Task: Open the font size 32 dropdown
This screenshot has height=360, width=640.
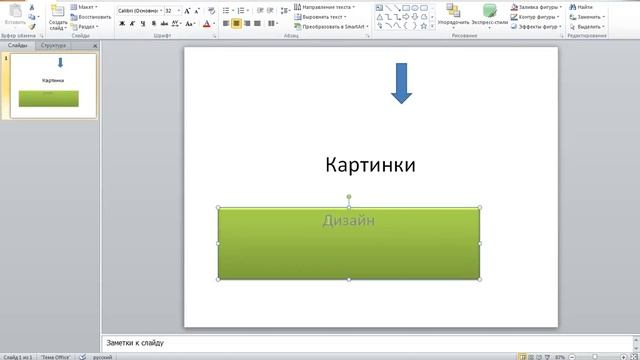Action: (179, 11)
